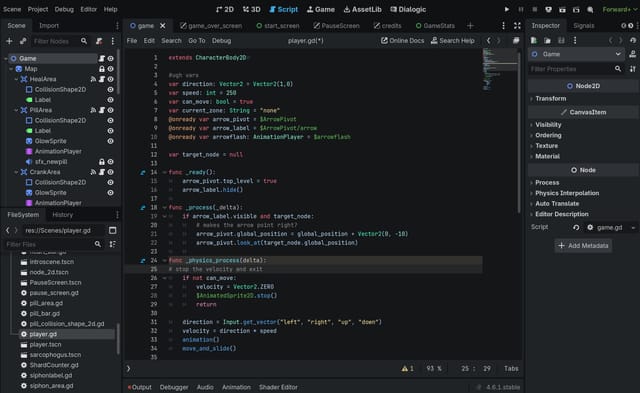This screenshot has height=393, width=640.
Task: Open signals icon on HealArea node
Action: point(93,79)
